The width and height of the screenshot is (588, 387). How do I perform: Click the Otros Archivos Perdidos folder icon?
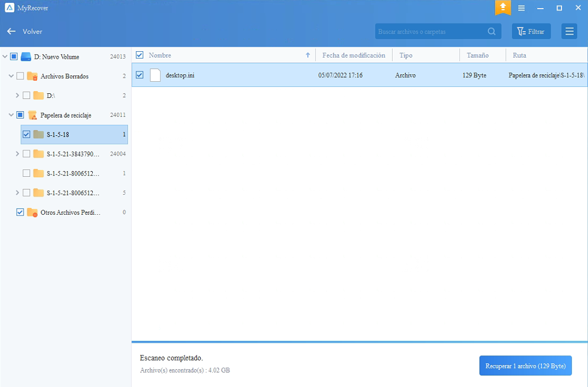pyautogui.click(x=32, y=213)
